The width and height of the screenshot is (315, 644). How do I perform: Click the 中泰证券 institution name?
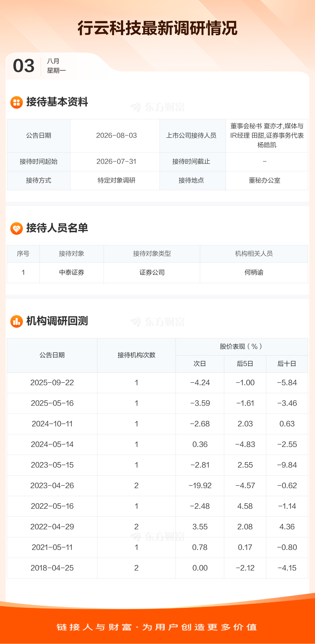[x=72, y=273]
